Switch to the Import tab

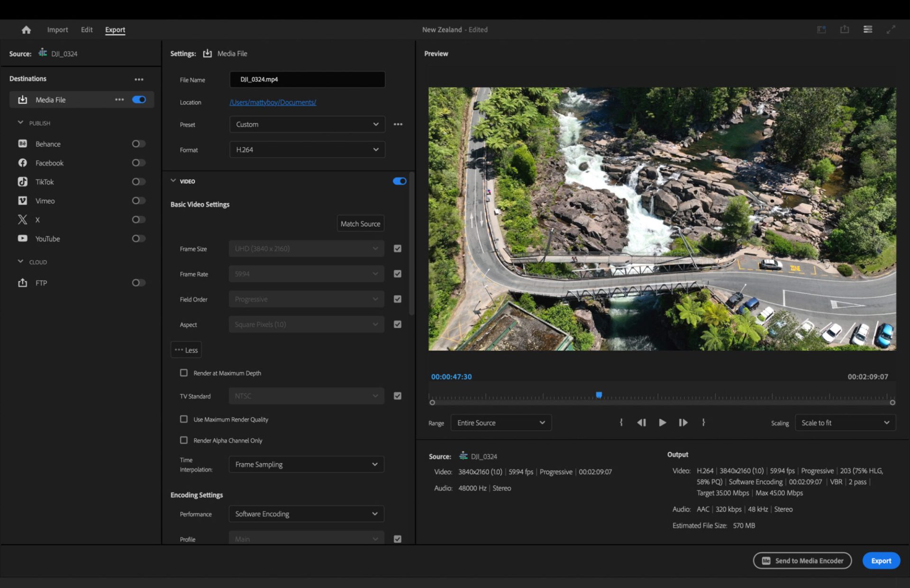click(57, 29)
